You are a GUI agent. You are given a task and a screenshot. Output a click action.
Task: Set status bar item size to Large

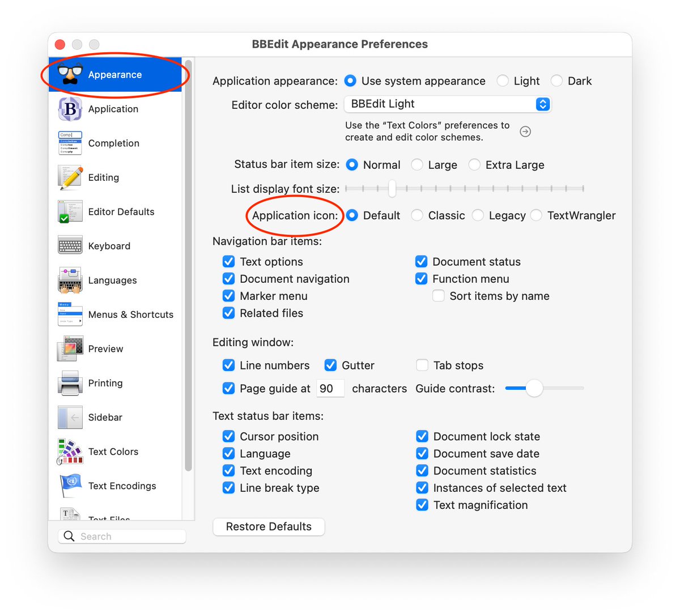click(x=417, y=165)
